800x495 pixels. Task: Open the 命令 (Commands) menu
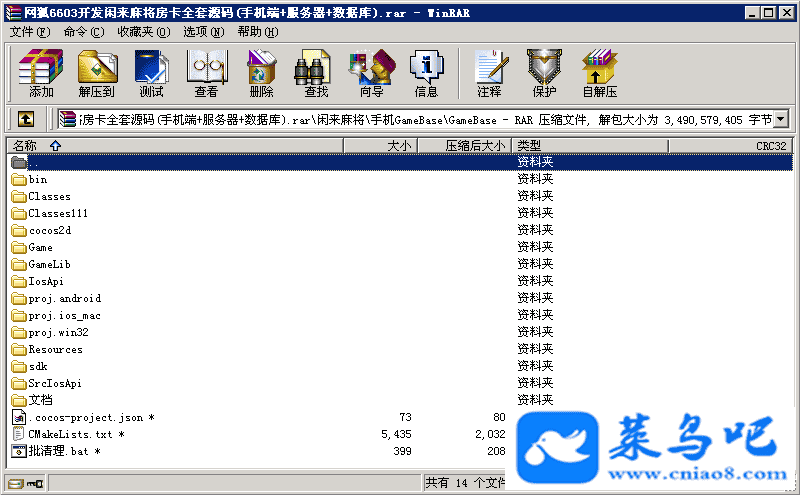click(x=84, y=32)
